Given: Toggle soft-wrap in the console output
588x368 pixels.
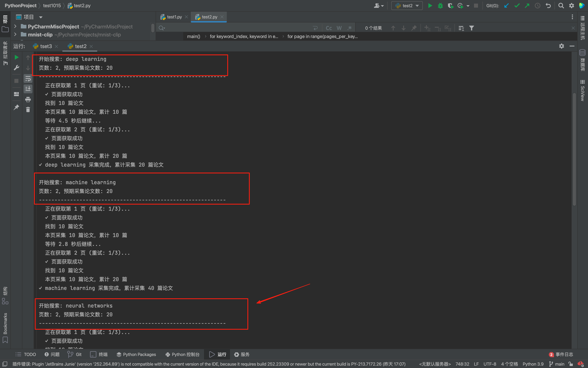Looking at the screenshot, I should tap(28, 79).
